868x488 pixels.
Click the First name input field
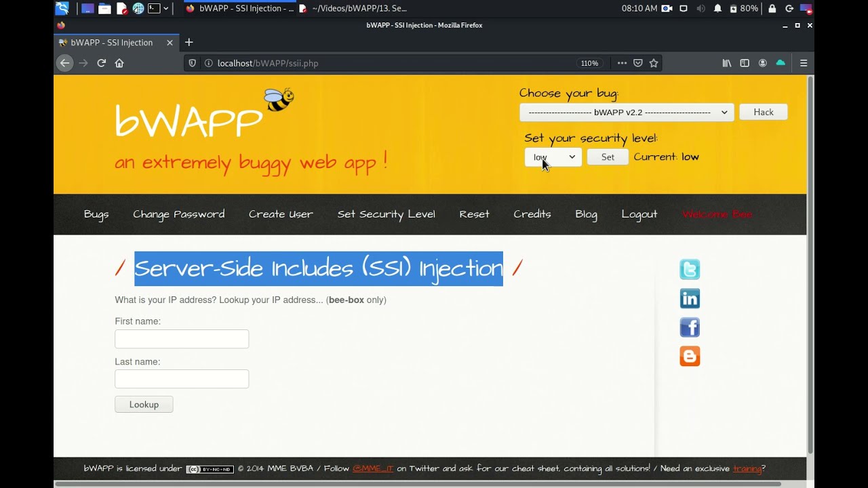tap(182, 339)
